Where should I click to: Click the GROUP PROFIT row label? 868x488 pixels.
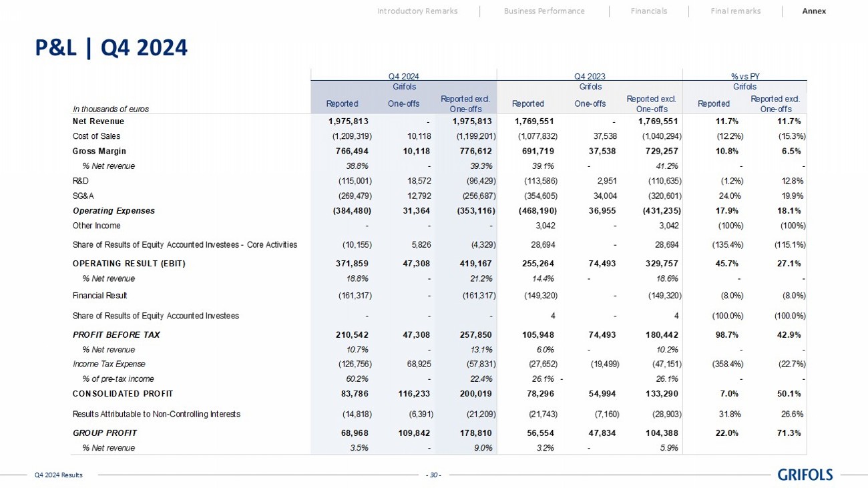tap(104, 433)
